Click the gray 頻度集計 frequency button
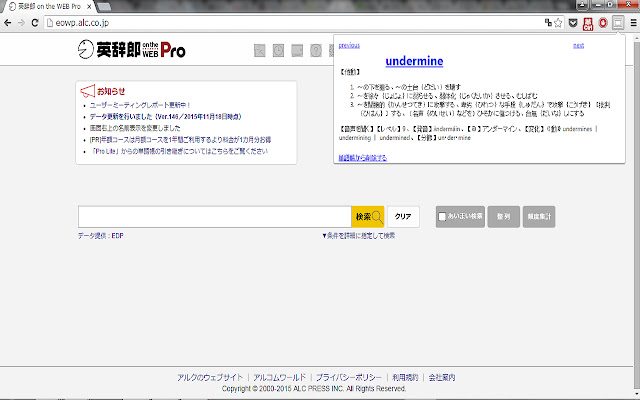Image resolution: width=640 pixels, height=400 pixels. coord(539,217)
